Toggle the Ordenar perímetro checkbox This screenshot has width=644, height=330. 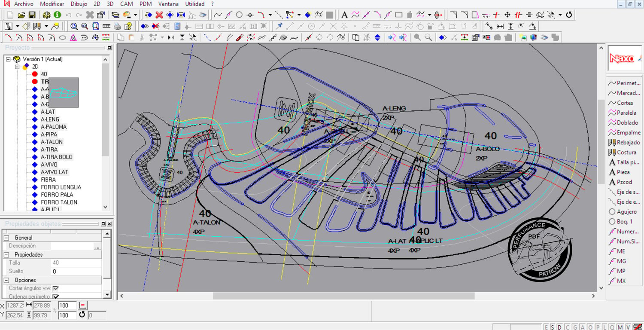(x=55, y=296)
